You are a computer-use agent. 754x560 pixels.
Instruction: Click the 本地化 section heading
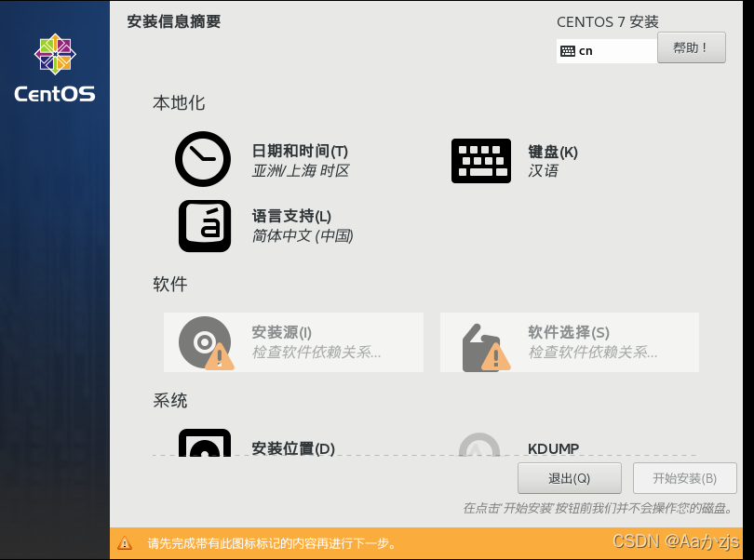point(179,103)
